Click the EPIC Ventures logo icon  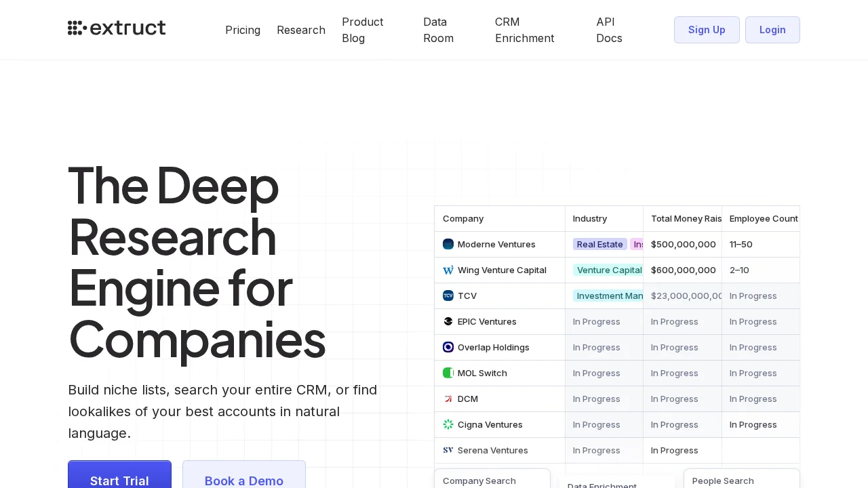click(x=448, y=321)
